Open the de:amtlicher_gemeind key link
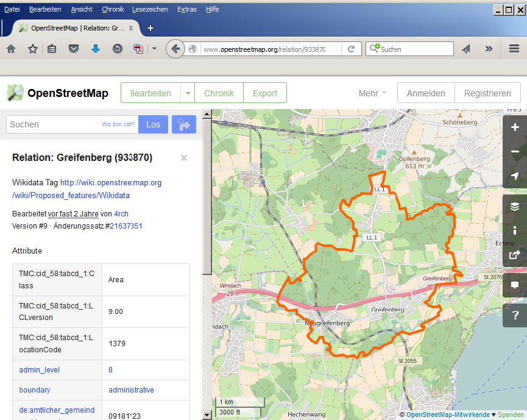Image resolution: width=527 pixels, height=420 pixels. 57,410
